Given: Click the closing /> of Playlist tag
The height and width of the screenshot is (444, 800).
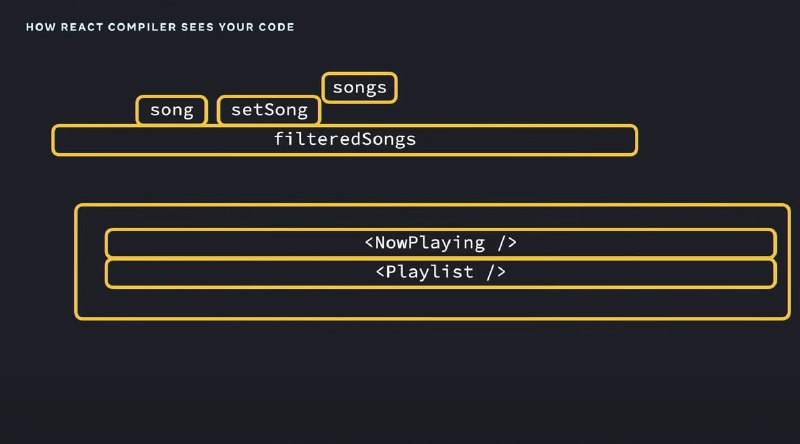Looking at the screenshot, I should (x=496, y=272).
